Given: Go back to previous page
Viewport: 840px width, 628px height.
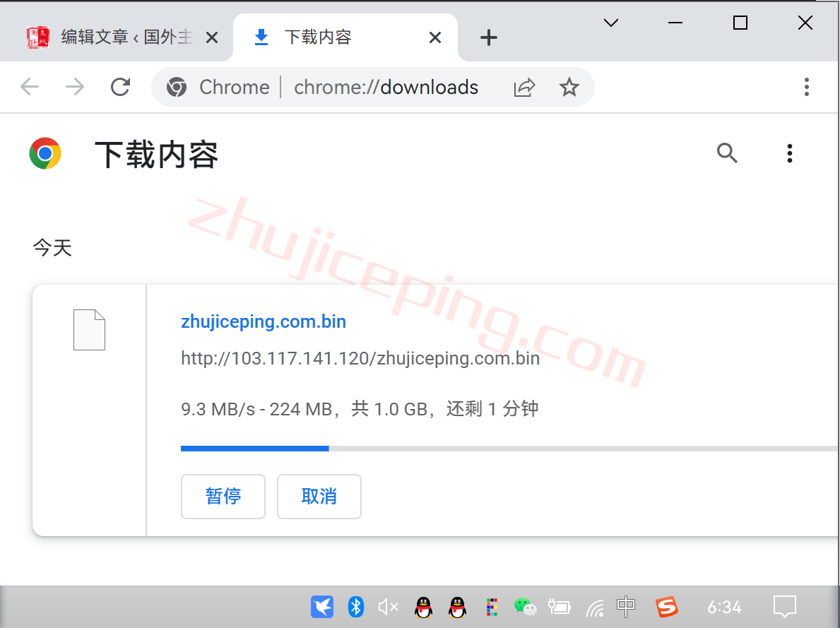Looking at the screenshot, I should 30,87.
